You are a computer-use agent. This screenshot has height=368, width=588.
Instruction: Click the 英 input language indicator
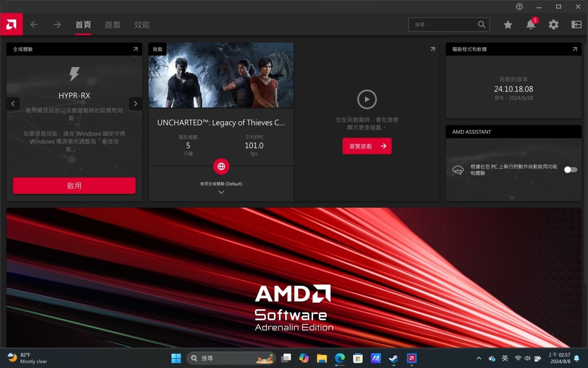tap(505, 358)
